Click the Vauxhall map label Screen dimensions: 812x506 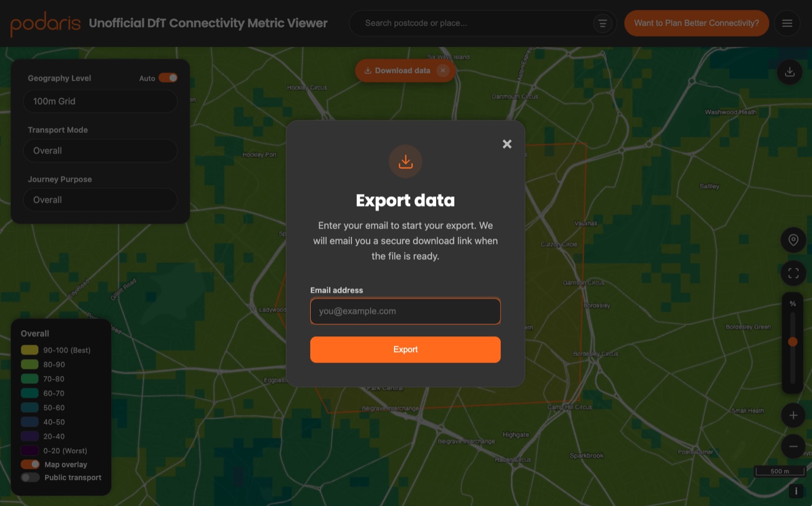pyautogui.click(x=586, y=223)
